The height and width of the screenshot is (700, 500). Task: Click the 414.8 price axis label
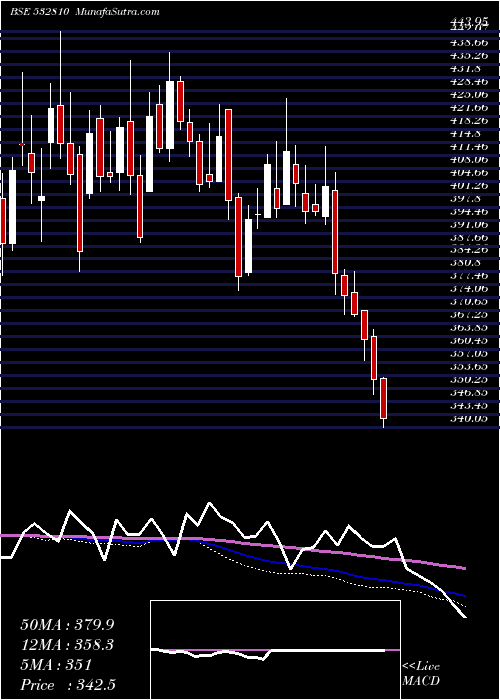coord(465,133)
